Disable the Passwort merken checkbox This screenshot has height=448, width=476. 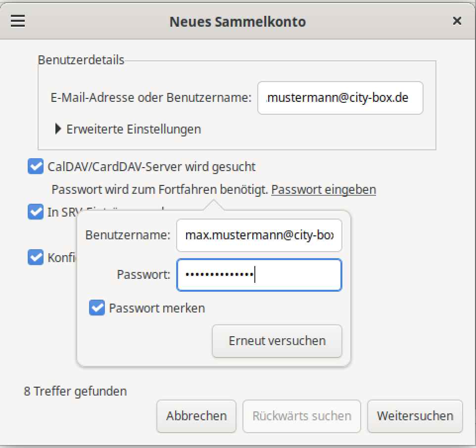pos(97,308)
